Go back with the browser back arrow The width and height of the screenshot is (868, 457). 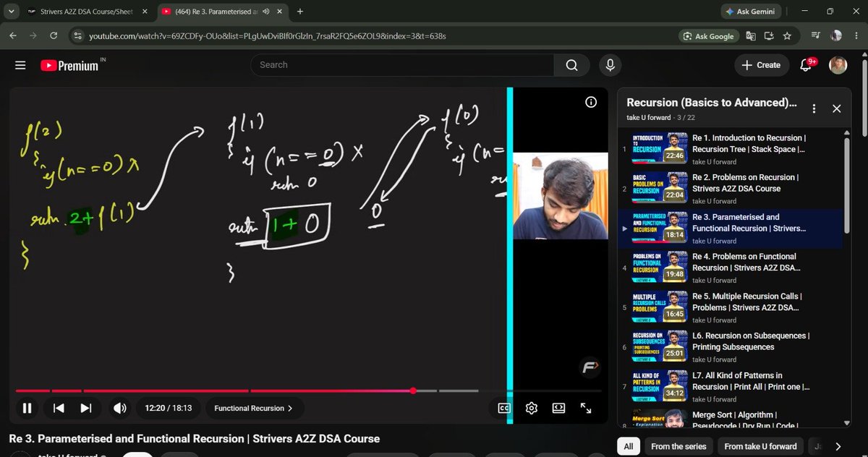pyautogui.click(x=14, y=36)
